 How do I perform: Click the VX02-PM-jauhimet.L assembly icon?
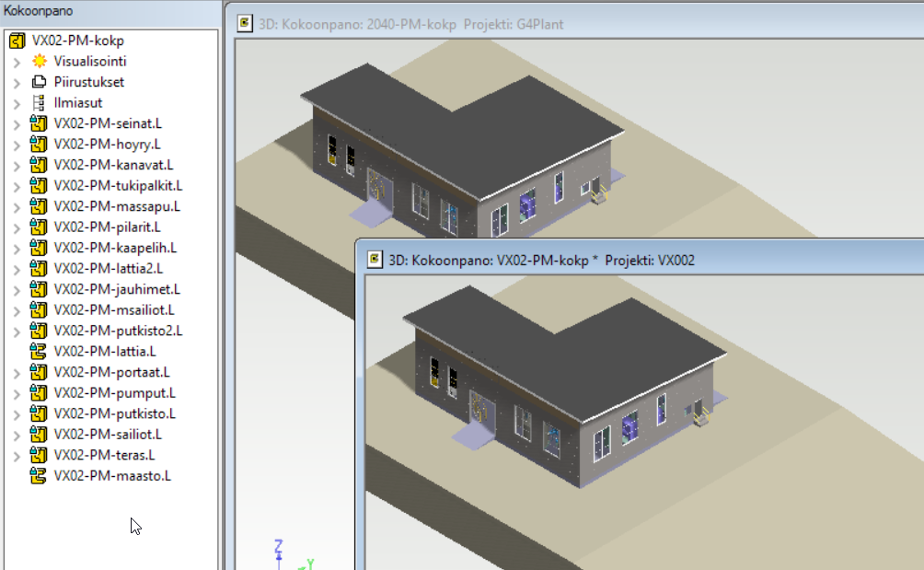[39, 289]
